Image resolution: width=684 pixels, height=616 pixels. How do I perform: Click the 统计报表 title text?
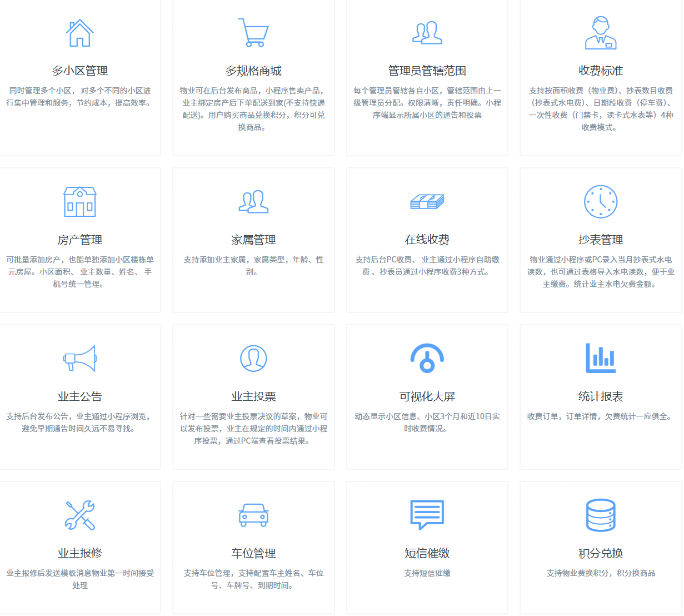[601, 397]
